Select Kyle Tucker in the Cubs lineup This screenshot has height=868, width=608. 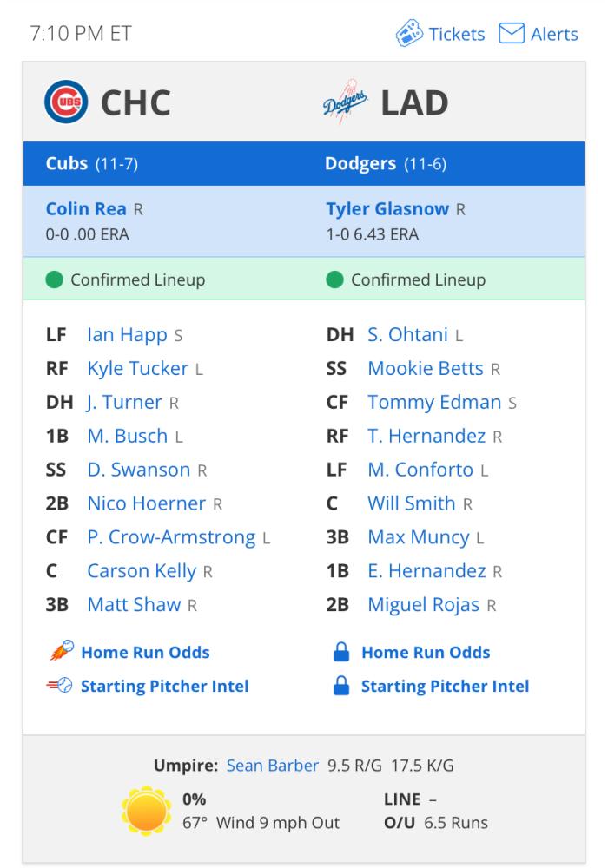(138, 369)
